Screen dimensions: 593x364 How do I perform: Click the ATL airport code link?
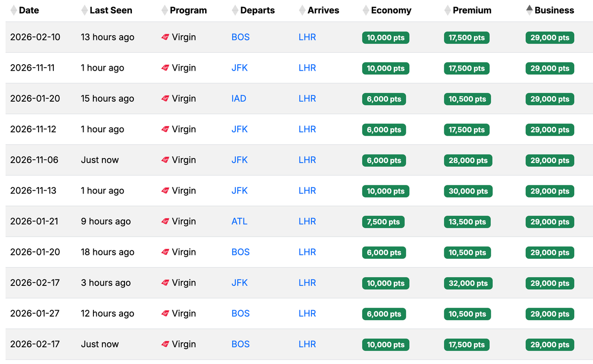coord(239,221)
